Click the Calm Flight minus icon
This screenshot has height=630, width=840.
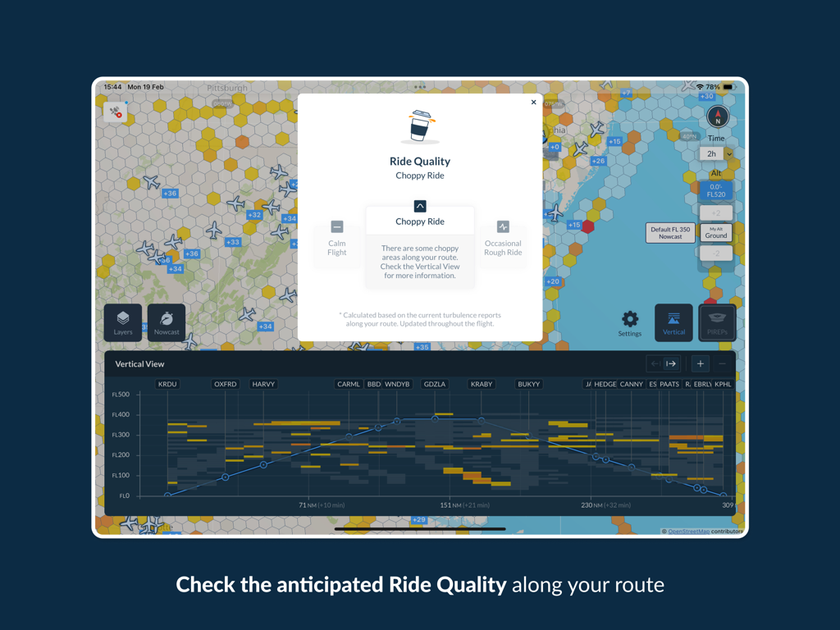[x=337, y=226]
